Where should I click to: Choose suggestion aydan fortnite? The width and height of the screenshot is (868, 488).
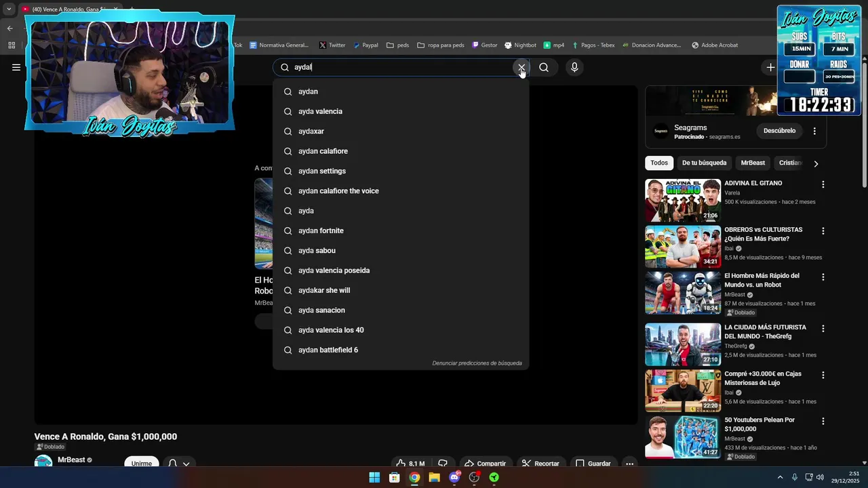point(400,230)
